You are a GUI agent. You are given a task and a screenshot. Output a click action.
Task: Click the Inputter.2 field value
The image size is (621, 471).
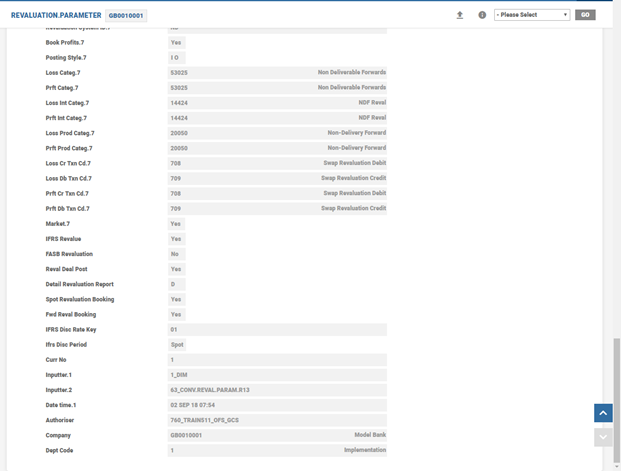[x=277, y=390]
